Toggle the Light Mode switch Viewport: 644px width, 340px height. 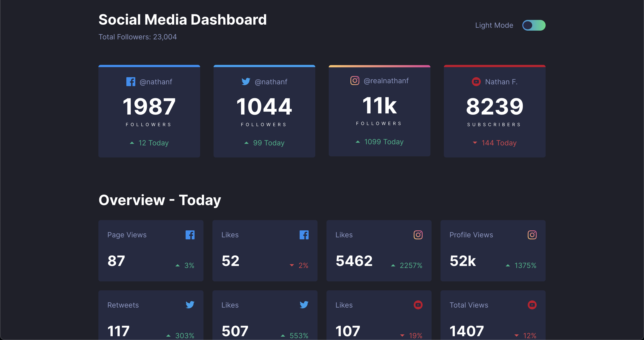[x=534, y=25]
